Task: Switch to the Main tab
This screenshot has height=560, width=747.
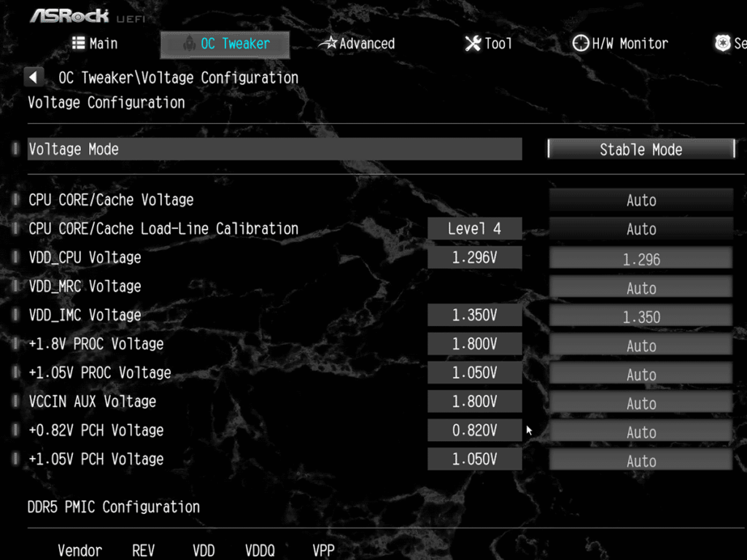Action: point(95,44)
